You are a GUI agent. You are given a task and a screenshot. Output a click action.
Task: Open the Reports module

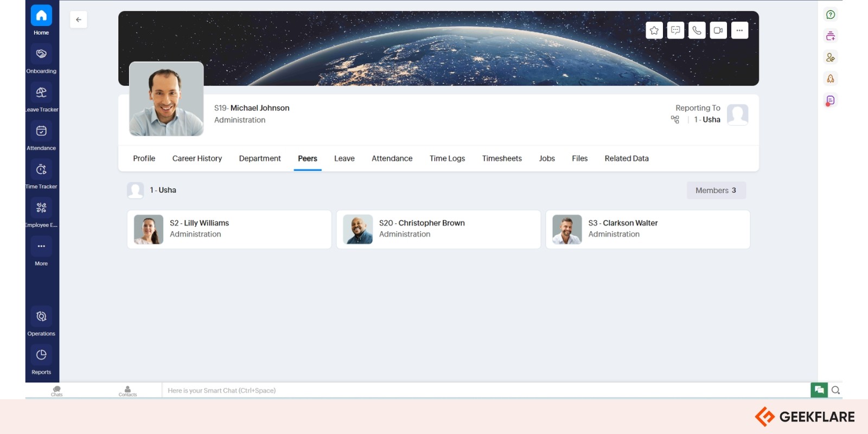pyautogui.click(x=41, y=355)
